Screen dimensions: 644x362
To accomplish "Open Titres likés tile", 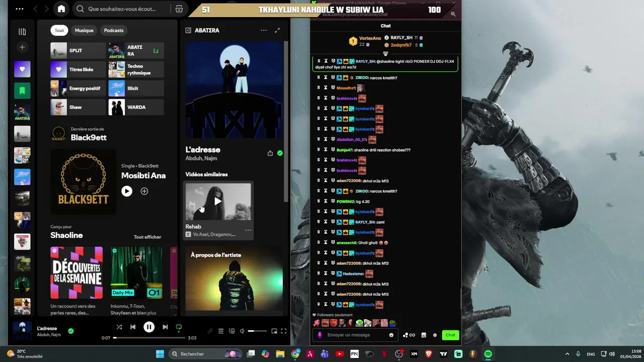I will (78, 69).
